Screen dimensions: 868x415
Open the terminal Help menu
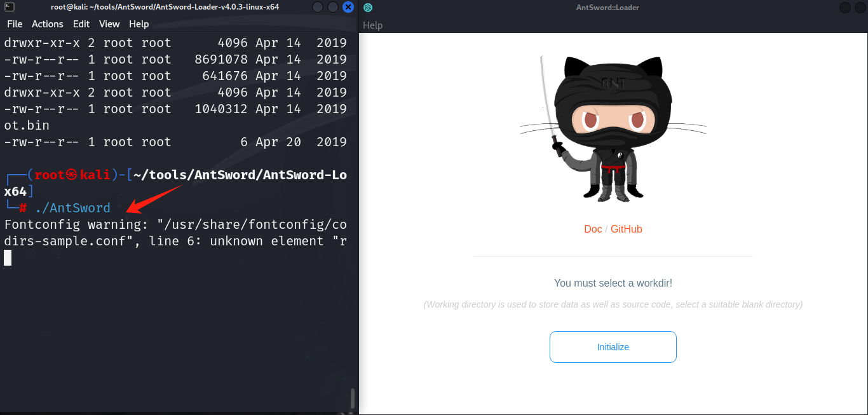click(139, 24)
